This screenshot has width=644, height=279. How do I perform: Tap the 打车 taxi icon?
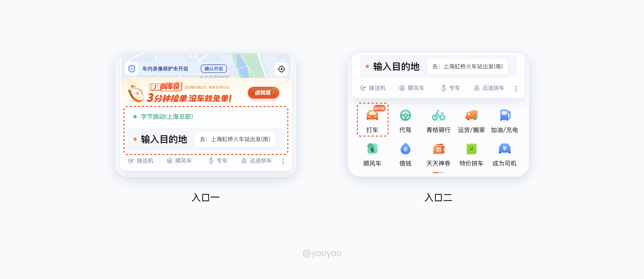coord(372,116)
